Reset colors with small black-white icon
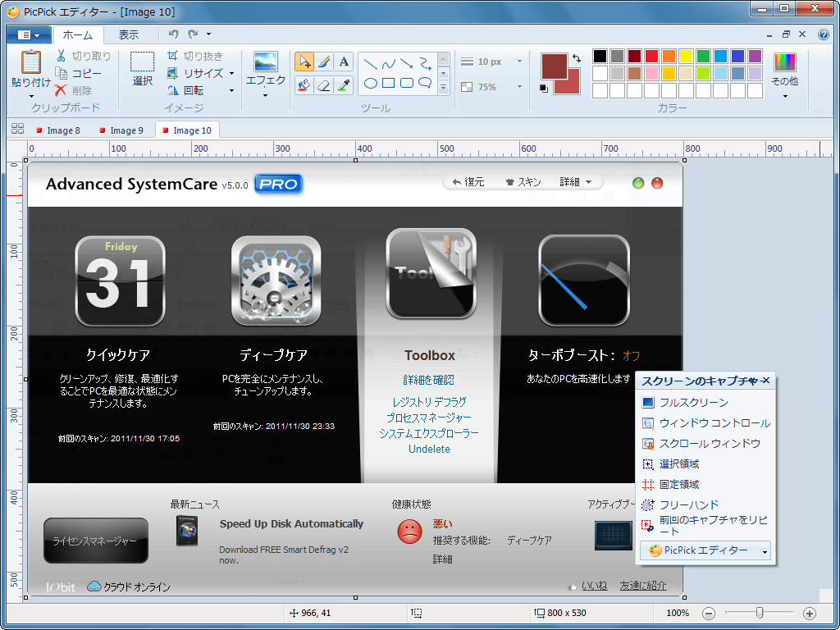840x630 pixels. tap(544, 89)
